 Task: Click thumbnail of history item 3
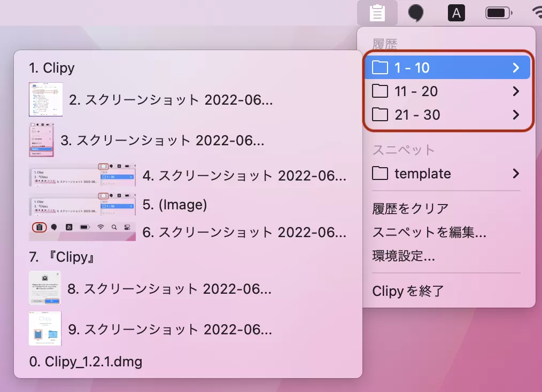(x=42, y=140)
